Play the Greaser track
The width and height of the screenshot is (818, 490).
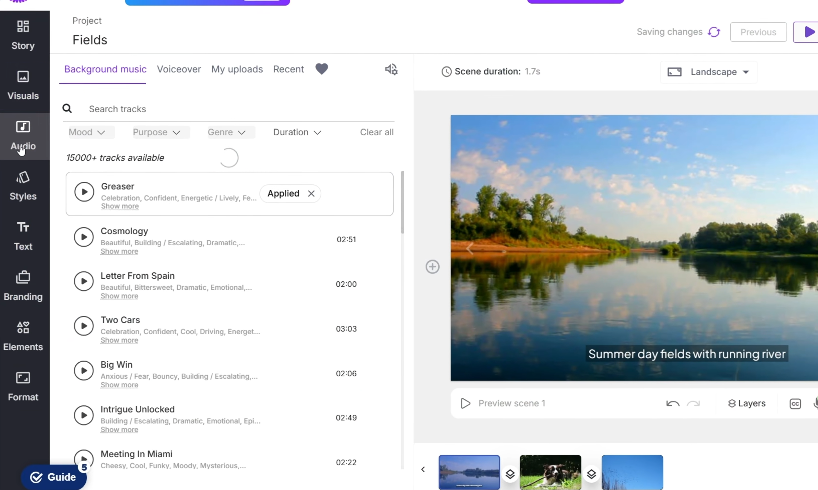84,192
